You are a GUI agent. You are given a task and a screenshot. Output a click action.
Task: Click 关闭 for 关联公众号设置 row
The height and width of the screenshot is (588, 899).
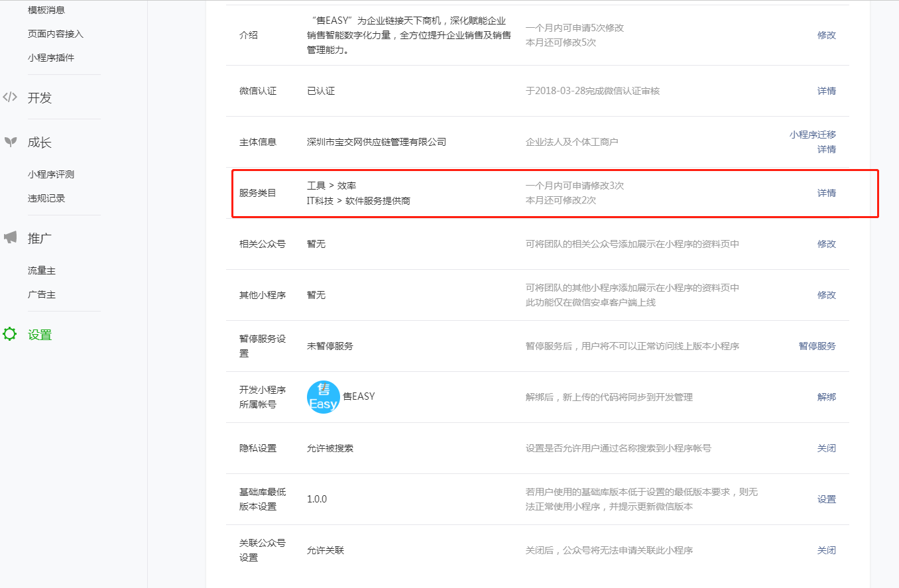tap(827, 550)
